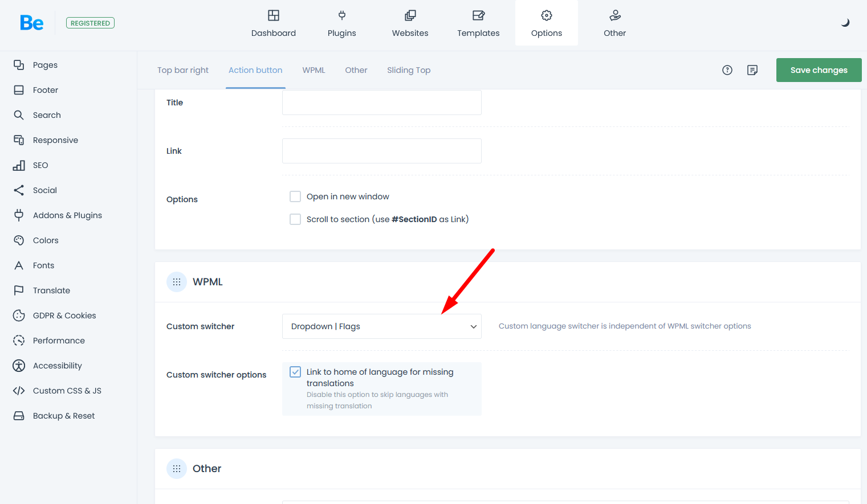Click the Search magnifier sidebar icon
This screenshot has width=867, height=504.
(19, 115)
